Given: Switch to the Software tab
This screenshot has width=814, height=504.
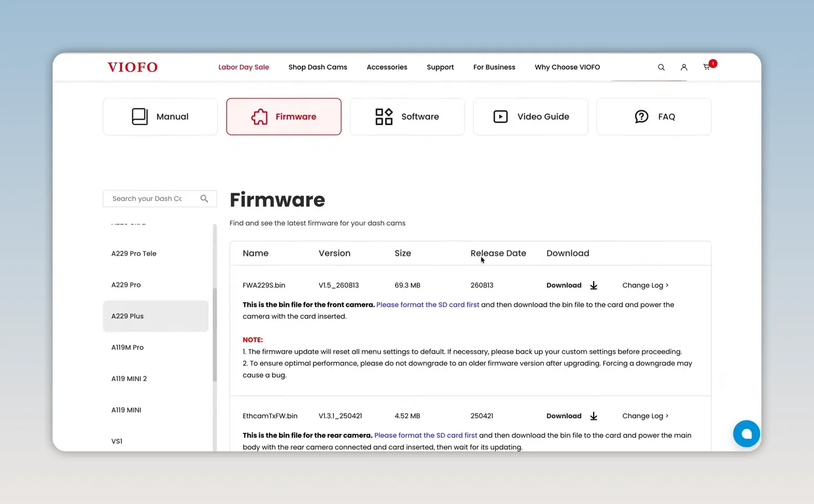Looking at the screenshot, I should [x=408, y=116].
